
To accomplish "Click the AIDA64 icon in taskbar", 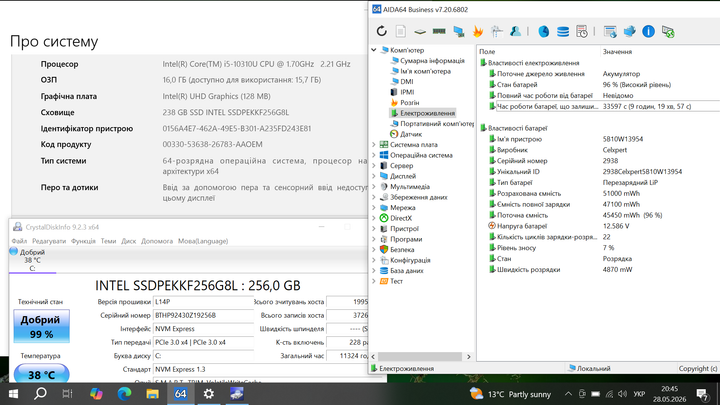I will pos(180,394).
